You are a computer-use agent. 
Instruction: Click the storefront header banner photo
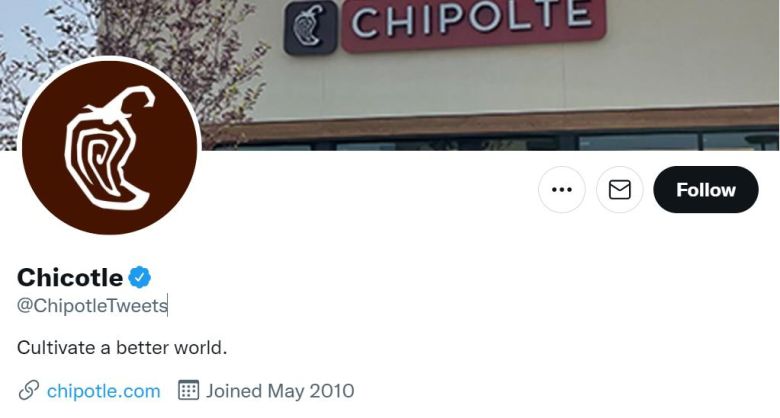point(390,75)
